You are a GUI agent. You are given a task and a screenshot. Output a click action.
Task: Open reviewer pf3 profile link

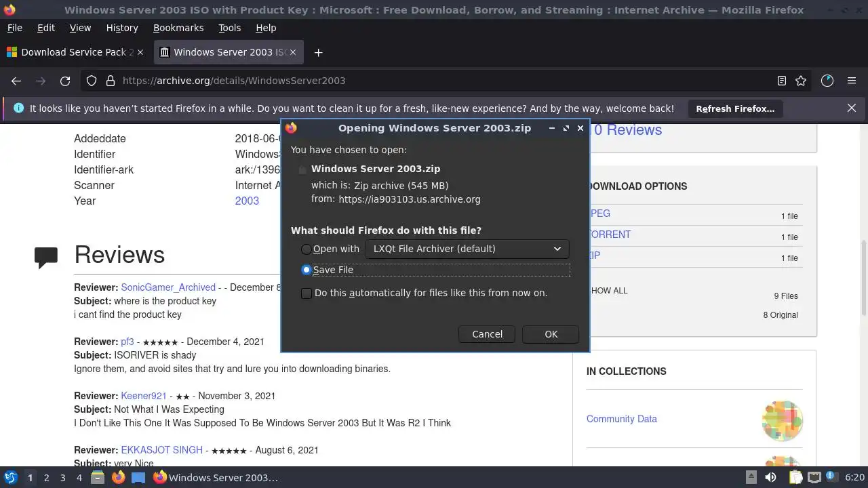[x=127, y=342]
